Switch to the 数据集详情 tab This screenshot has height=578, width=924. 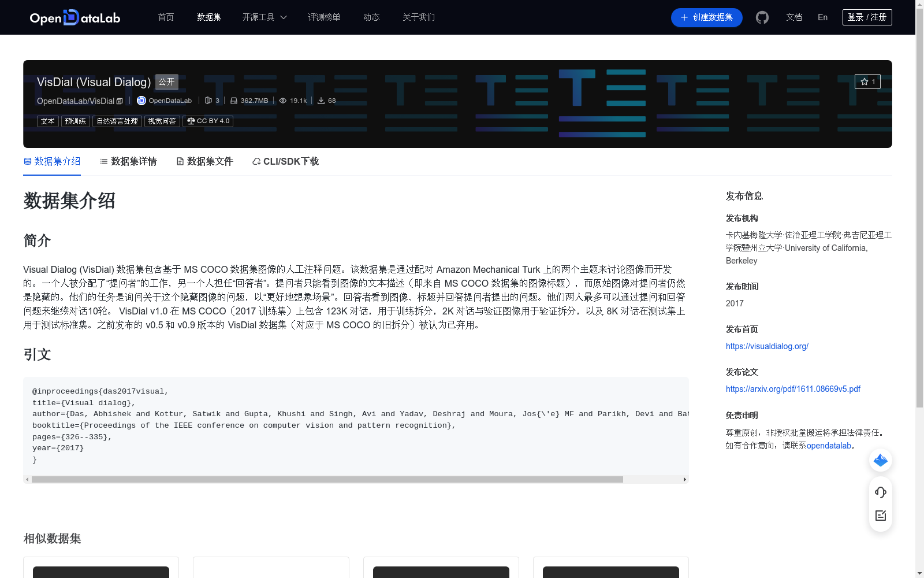128,161
